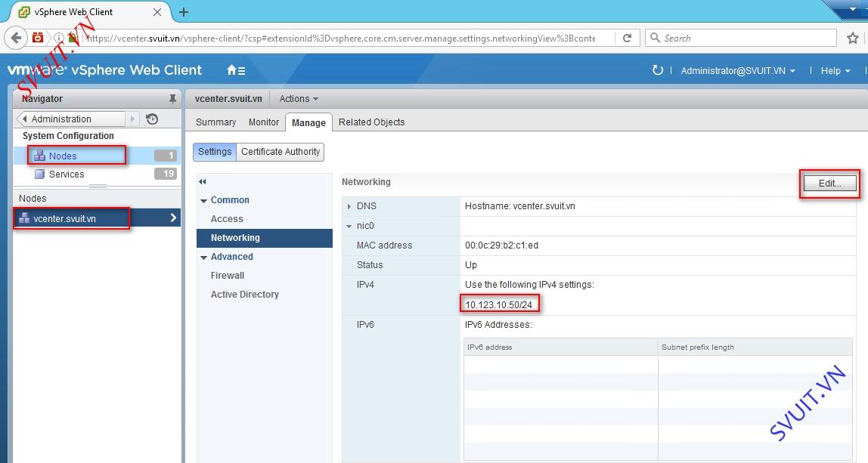
Task: Pin the Navigator panel
Action: coord(172,99)
